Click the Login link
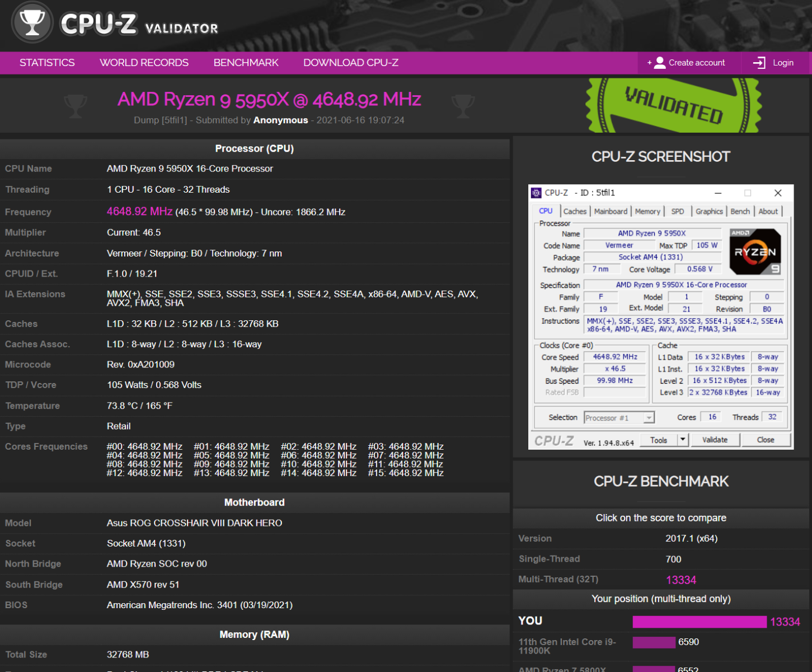This screenshot has width=812, height=672. (x=783, y=63)
